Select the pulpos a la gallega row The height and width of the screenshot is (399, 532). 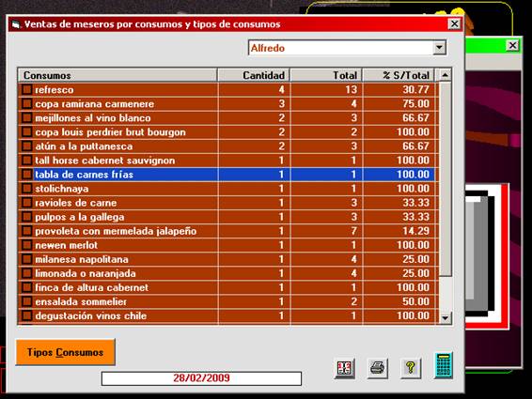[x=228, y=217]
